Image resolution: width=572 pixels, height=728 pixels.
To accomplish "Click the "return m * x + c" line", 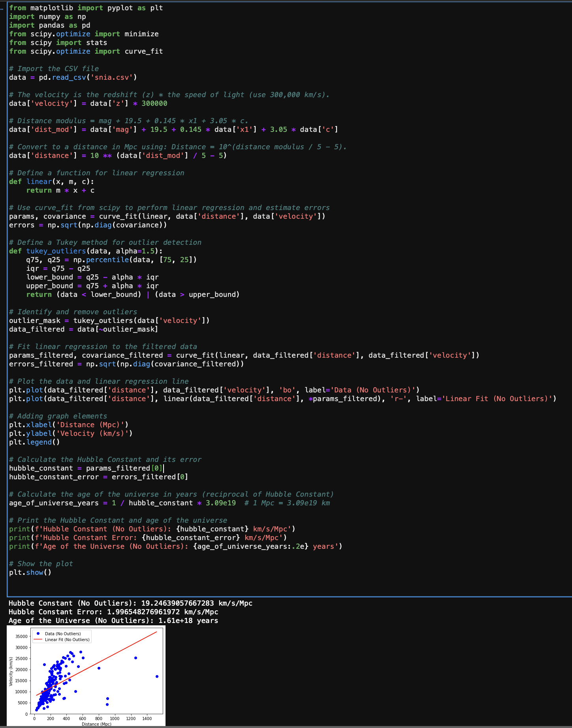I will point(60,190).
